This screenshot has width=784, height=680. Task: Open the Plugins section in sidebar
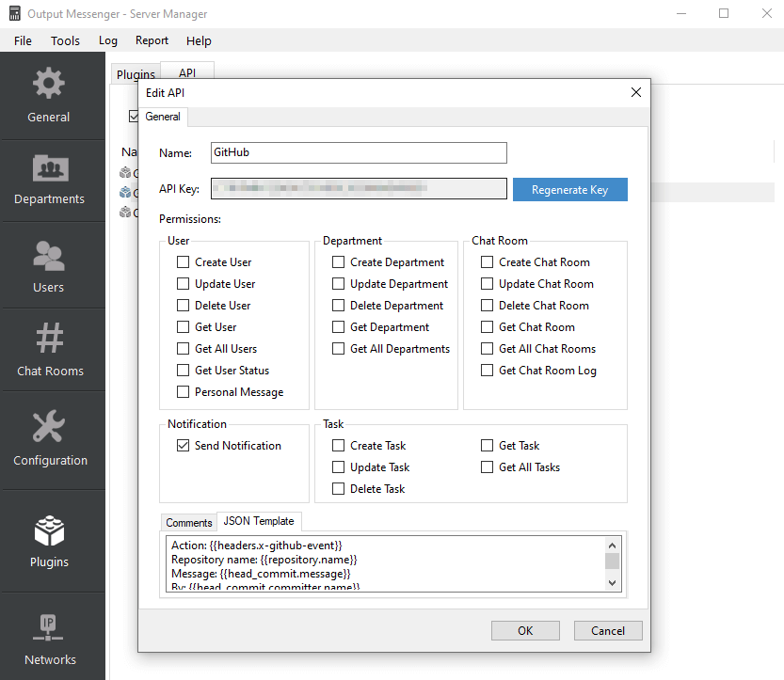coord(49,541)
